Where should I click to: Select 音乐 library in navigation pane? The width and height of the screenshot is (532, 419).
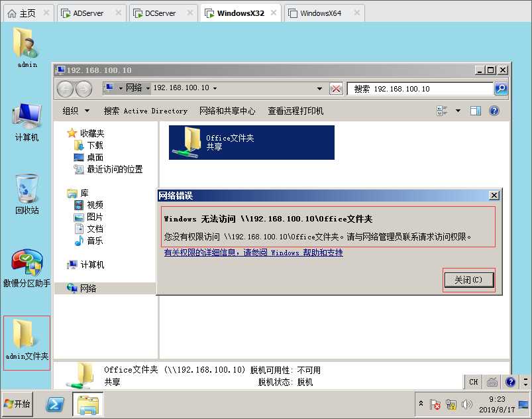(89, 241)
